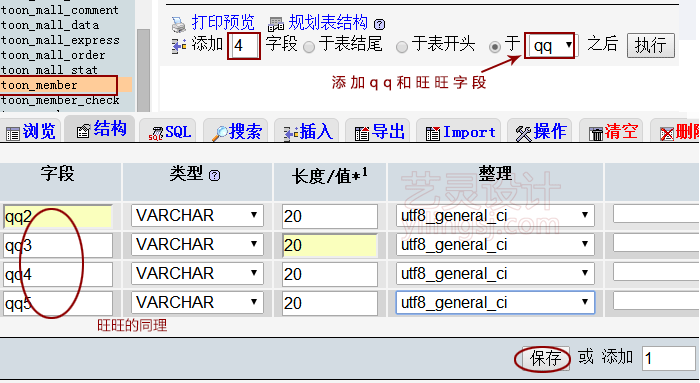Click the qq3 field name input

point(58,246)
